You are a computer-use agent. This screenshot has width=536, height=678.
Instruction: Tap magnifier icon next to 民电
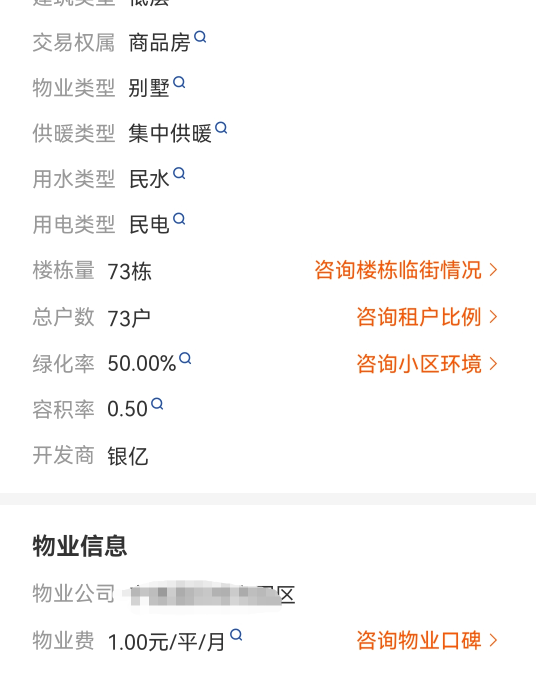point(179,219)
